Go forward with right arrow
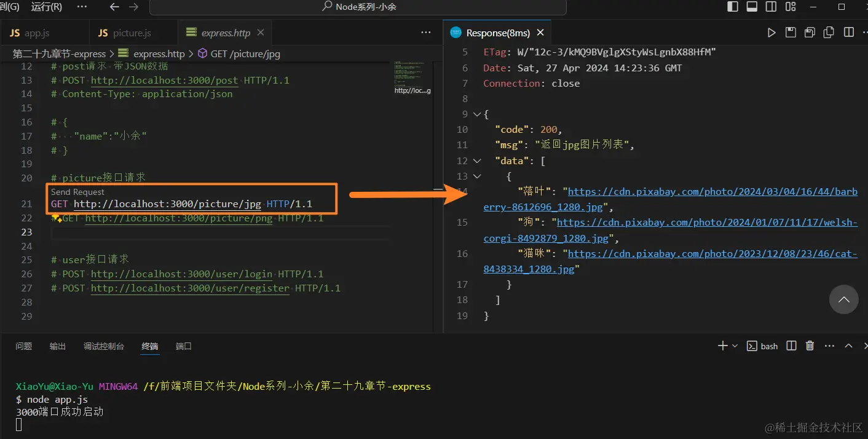This screenshot has height=439, width=868. [134, 7]
